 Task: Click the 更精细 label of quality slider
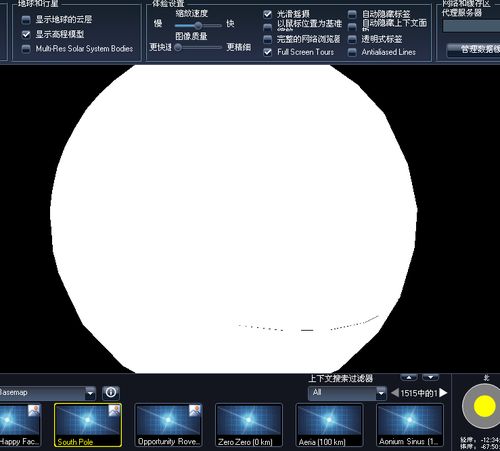coord(239,47)
